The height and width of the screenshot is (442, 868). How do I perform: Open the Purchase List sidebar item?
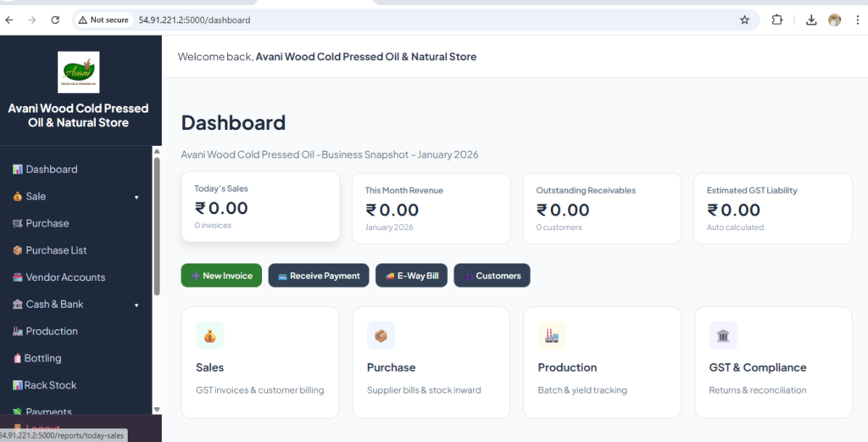pos(75,250)
